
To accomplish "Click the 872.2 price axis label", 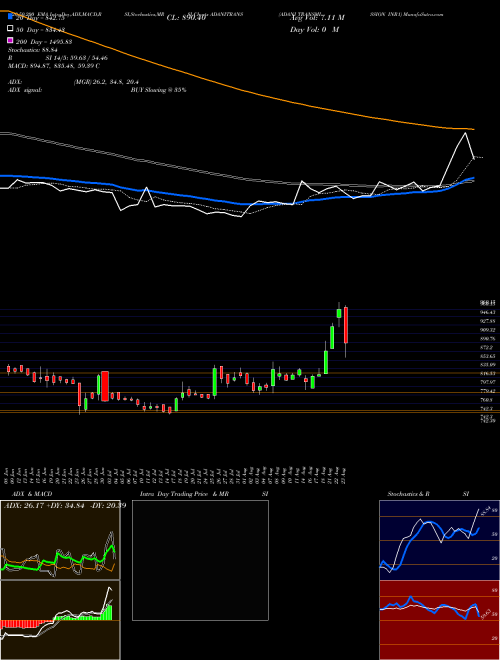I will pyautogui.click(x=487, y=347).
